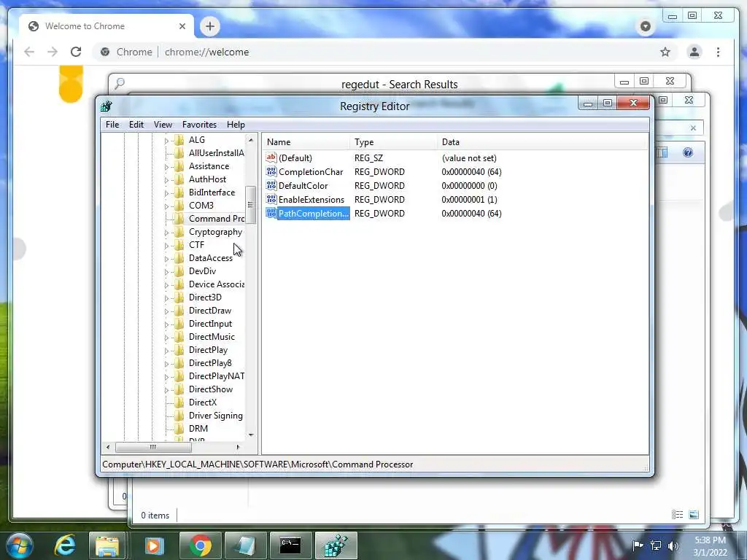Select the DirectMusic key in tree
The height and width of the screenshot is (560, 747).
point(212,337)
